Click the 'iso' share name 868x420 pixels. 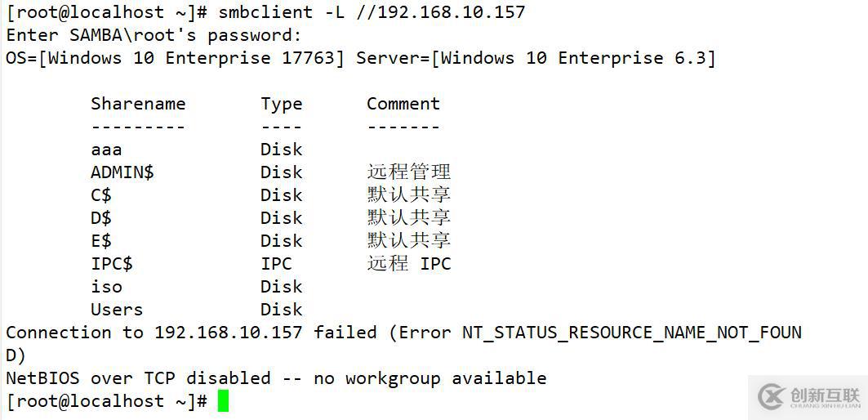[x=106, y=287]
